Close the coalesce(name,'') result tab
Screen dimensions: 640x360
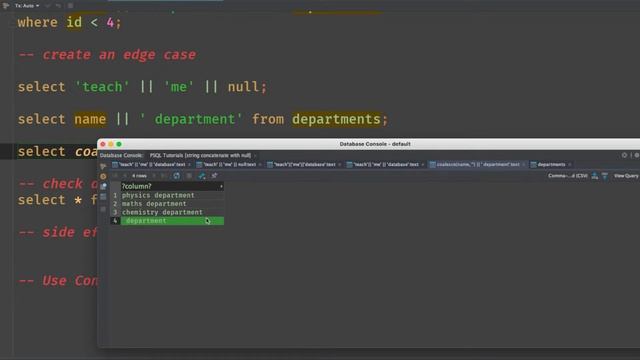click(x=524, y=164)
